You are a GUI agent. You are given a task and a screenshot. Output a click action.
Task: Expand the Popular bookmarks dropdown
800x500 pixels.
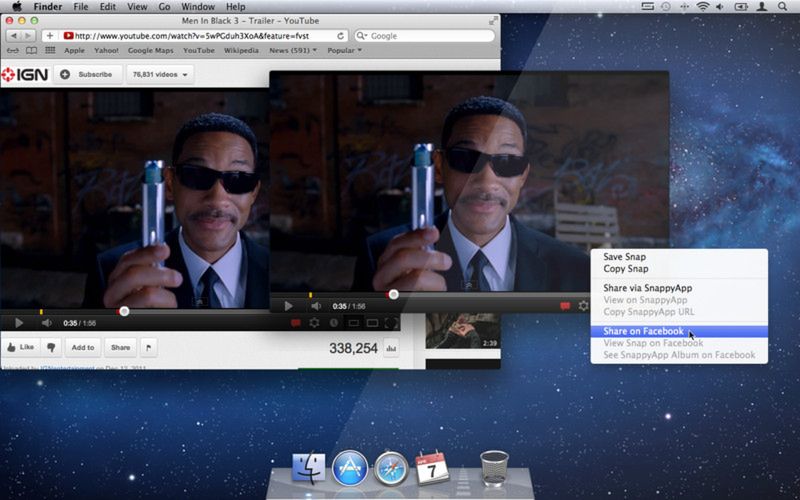[x=347, y=50]
